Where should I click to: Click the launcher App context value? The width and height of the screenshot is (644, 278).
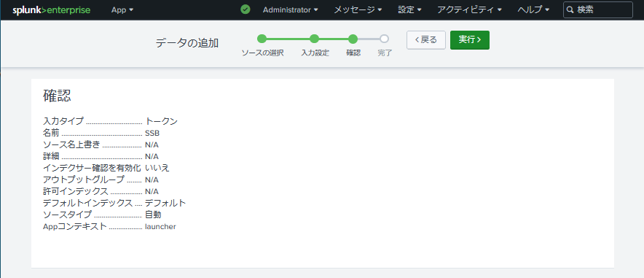click(x=160, y=226)
